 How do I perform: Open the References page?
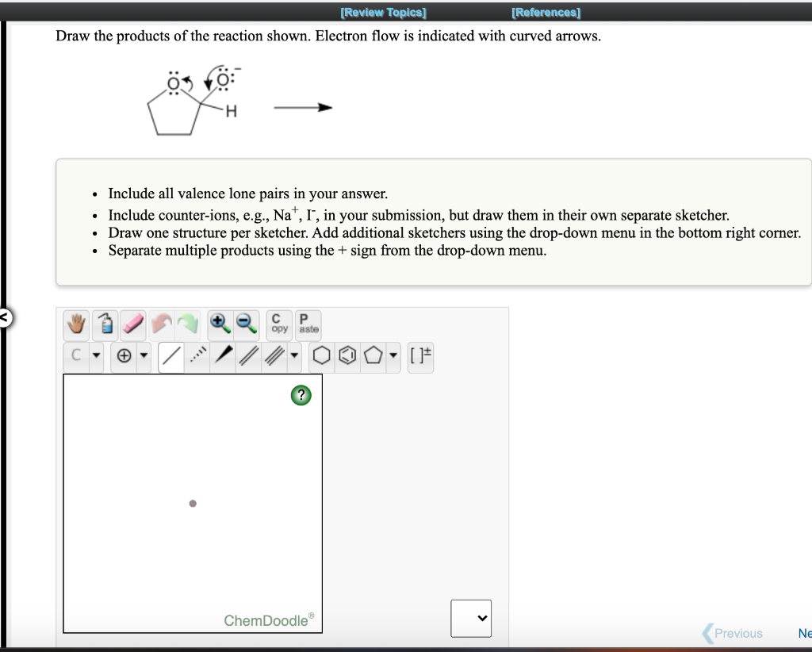point(545,12)
